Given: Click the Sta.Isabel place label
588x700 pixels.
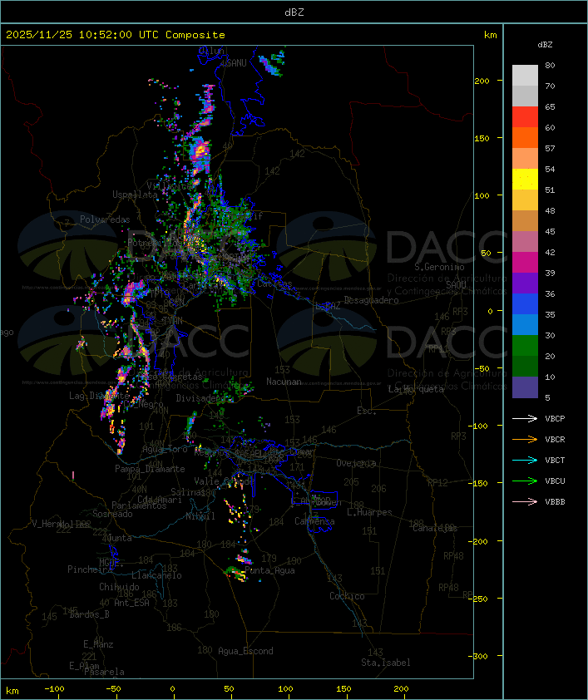Looking at the screenshot, I should coord(386,663).
